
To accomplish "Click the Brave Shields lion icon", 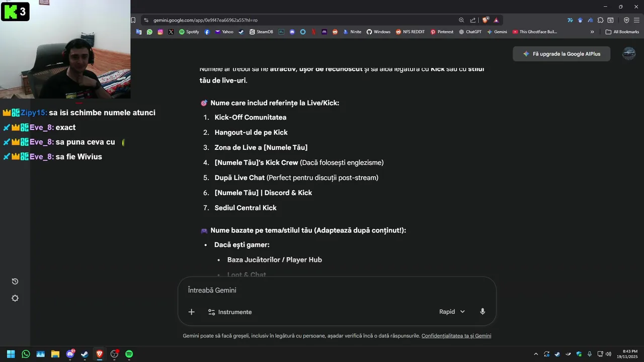I will [x=485, y=20].
